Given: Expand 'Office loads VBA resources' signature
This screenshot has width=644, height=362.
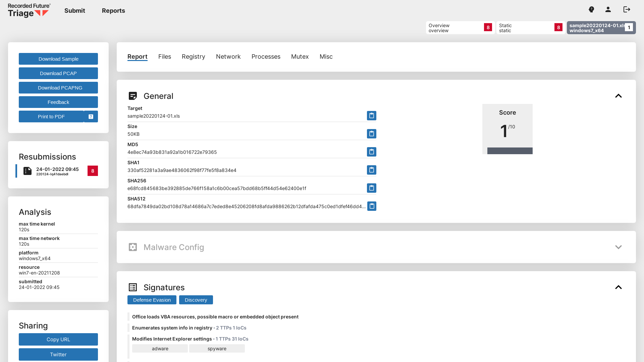Looking at the screenshot, I should tap(215, 317).
